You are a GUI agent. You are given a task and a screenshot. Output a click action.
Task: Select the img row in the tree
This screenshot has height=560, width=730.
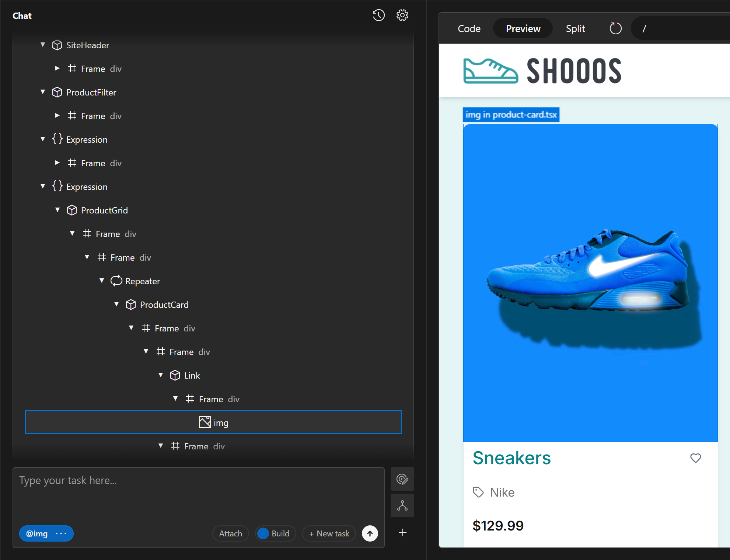213,422
